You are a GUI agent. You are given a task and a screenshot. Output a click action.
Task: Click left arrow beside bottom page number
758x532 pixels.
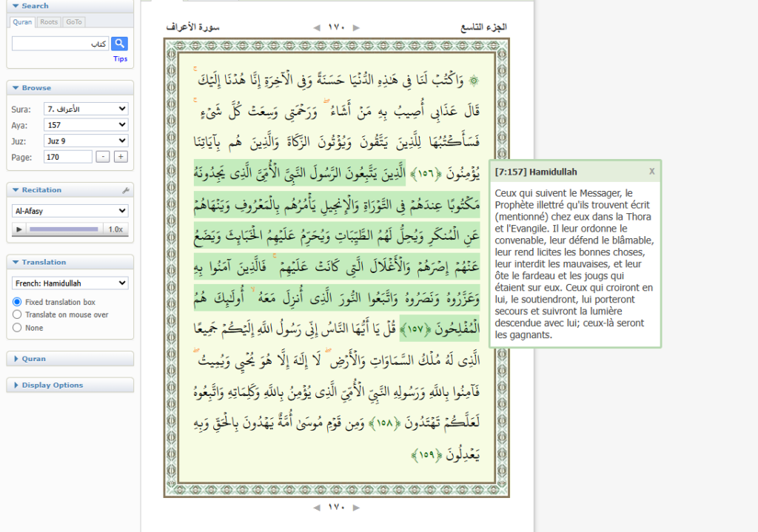317,508
